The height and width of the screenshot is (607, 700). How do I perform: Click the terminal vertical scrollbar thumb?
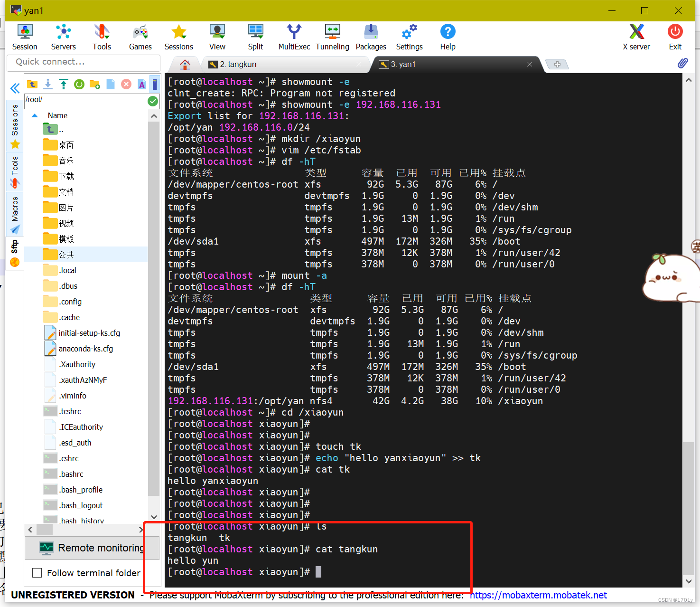pos(688,508)
